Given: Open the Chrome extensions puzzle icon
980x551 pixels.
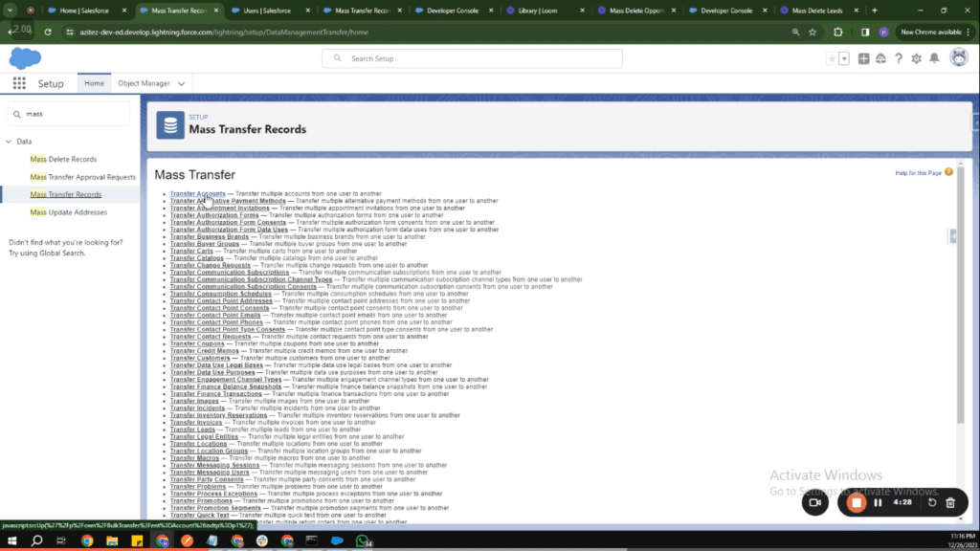Looking at the screenshot, I should [x=838, y=32].
